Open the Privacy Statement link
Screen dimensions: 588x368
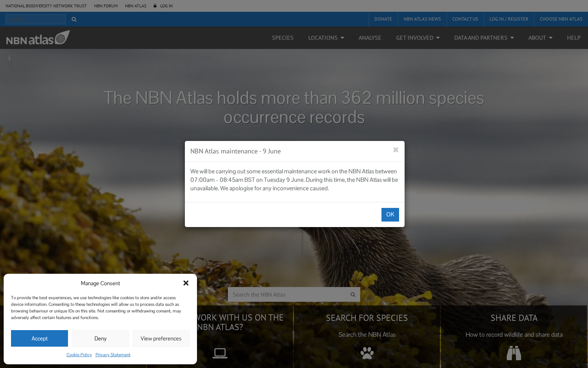pos(113,355)
